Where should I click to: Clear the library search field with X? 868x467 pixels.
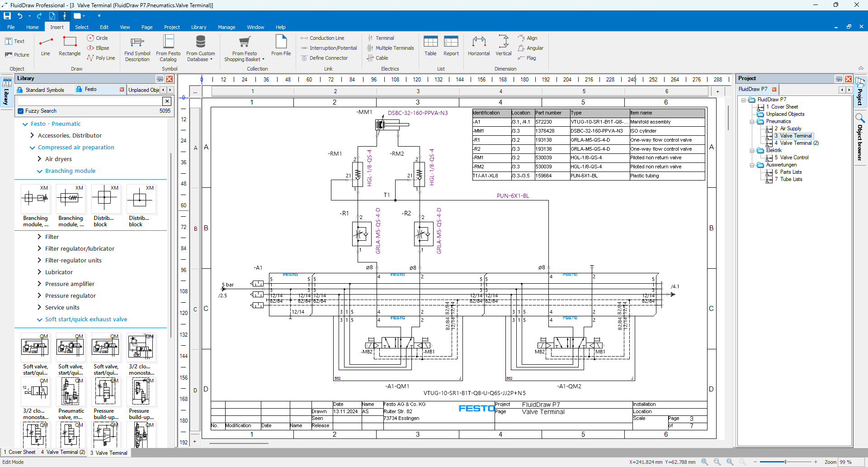point(167,101)
